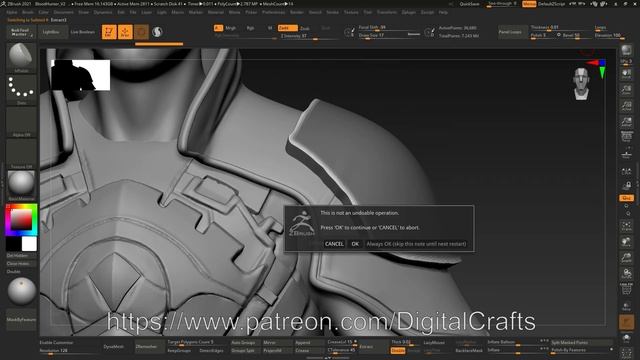
Task: Open the Transform menu
Action: click(387, 12)
